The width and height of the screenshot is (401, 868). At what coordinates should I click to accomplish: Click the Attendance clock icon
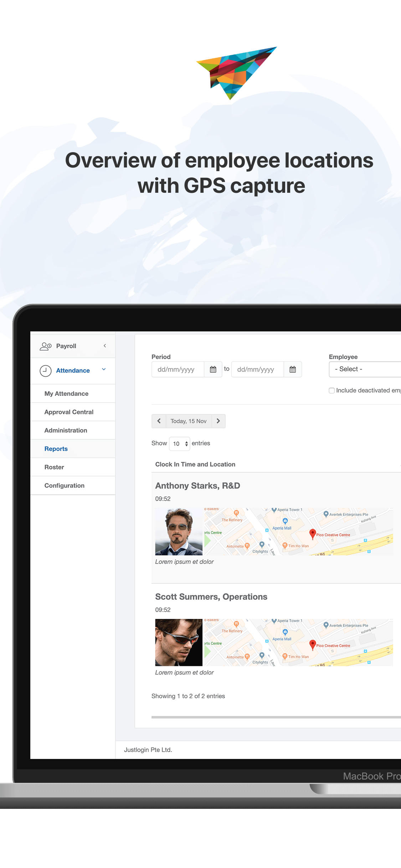pos(45,371)
